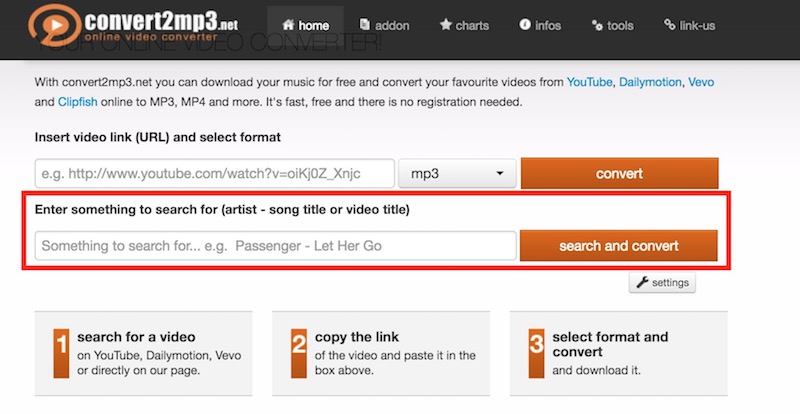Click the wrench icon on settings
800x414 pixels.
pos(640,283)
